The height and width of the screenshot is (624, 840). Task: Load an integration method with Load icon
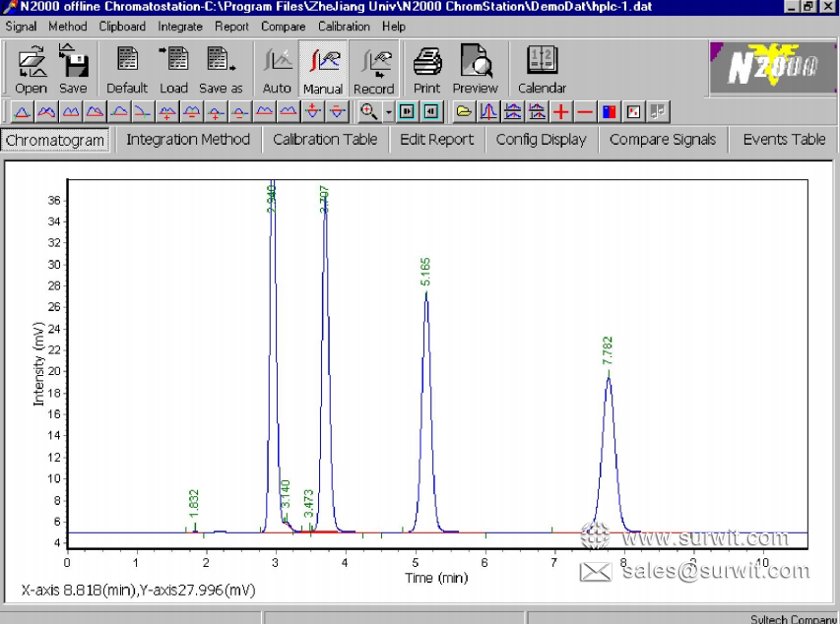tap(173, 69)
